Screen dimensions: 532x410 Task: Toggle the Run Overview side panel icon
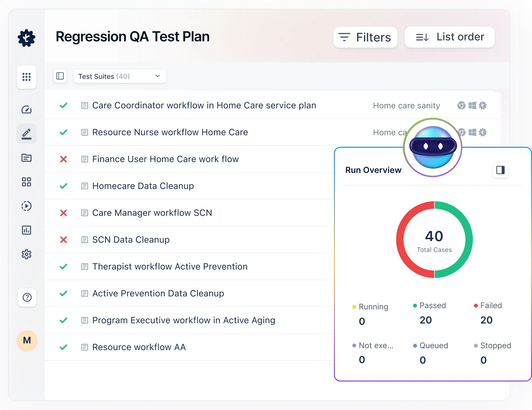(x=500, y=170)
